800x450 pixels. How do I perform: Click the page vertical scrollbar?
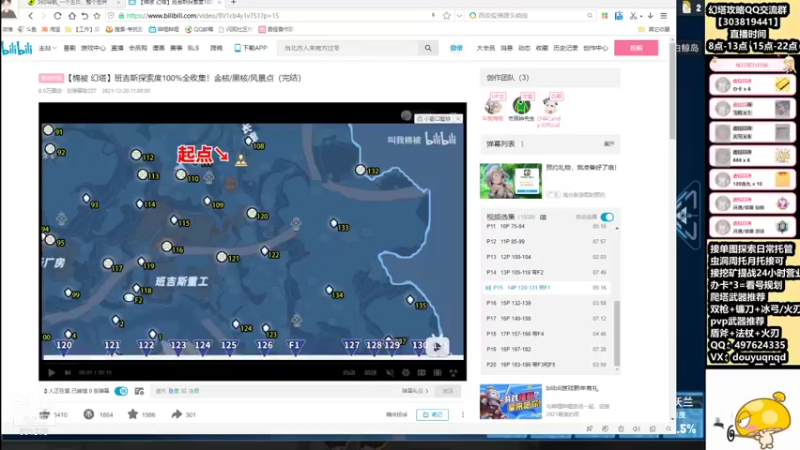point(672,92)
